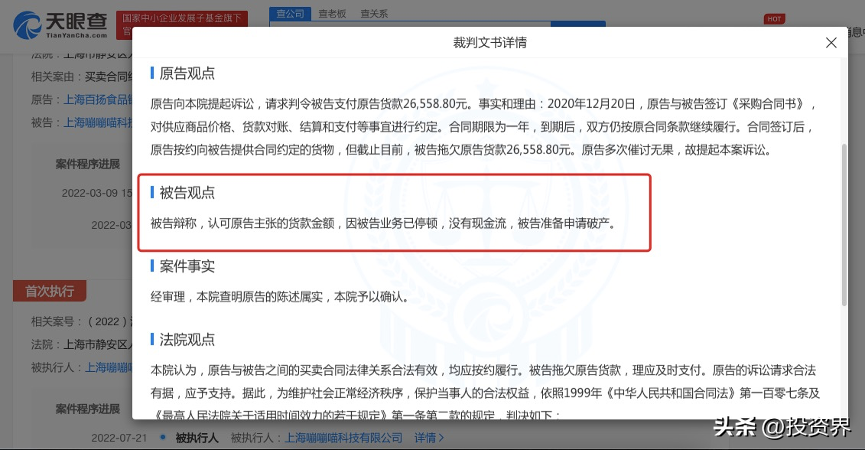Click the 案件事实 section heading
This screenshot has height=452, width=866.
[x=187, y=266]
